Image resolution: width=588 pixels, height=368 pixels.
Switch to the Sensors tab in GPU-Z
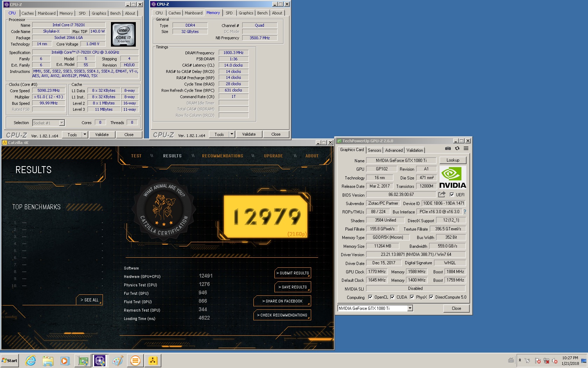click(374, 150)
